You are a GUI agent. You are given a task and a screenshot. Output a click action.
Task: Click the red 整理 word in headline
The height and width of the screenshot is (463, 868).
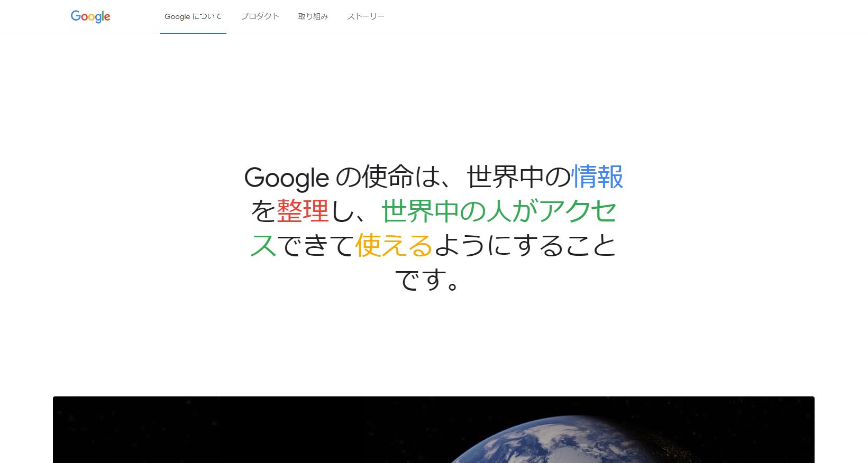coord(303,211)
